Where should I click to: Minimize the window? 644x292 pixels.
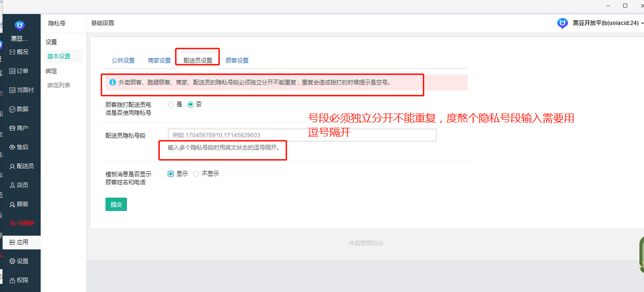tap(607, 6)
